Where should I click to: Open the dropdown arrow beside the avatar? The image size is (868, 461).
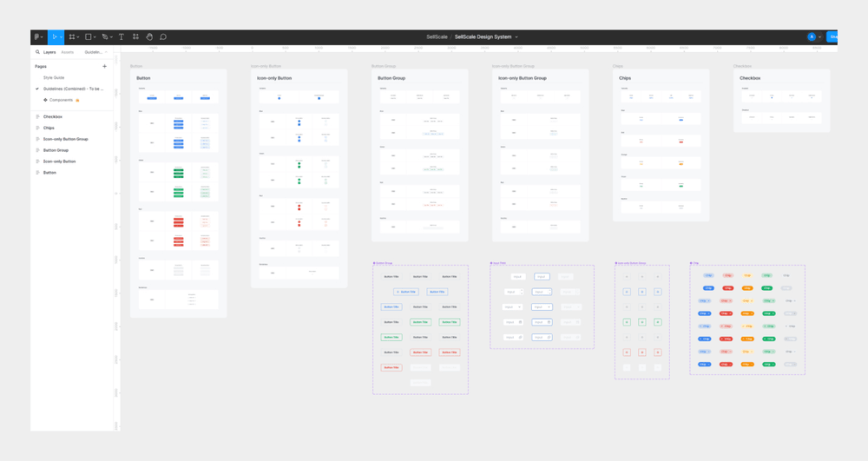click(x=820, y=37)
